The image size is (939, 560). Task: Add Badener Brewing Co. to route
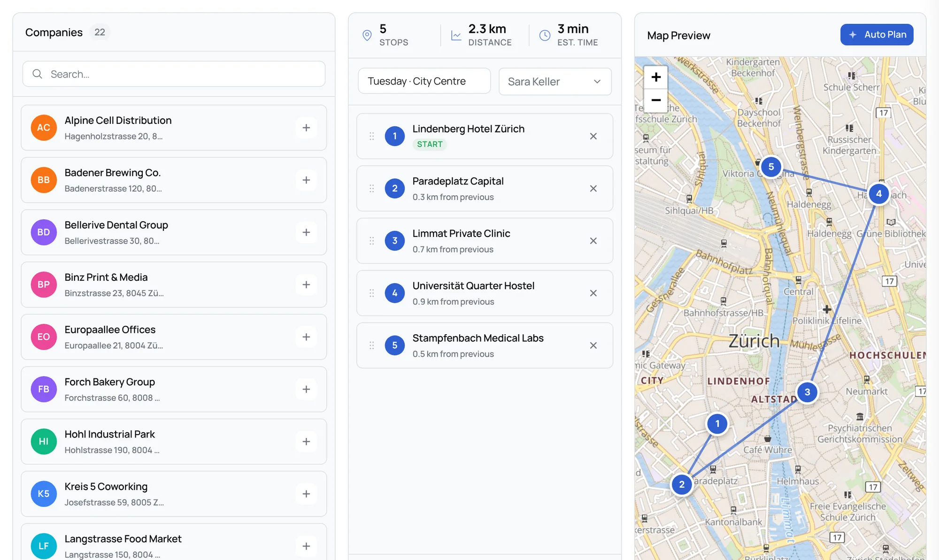(306, 180)
